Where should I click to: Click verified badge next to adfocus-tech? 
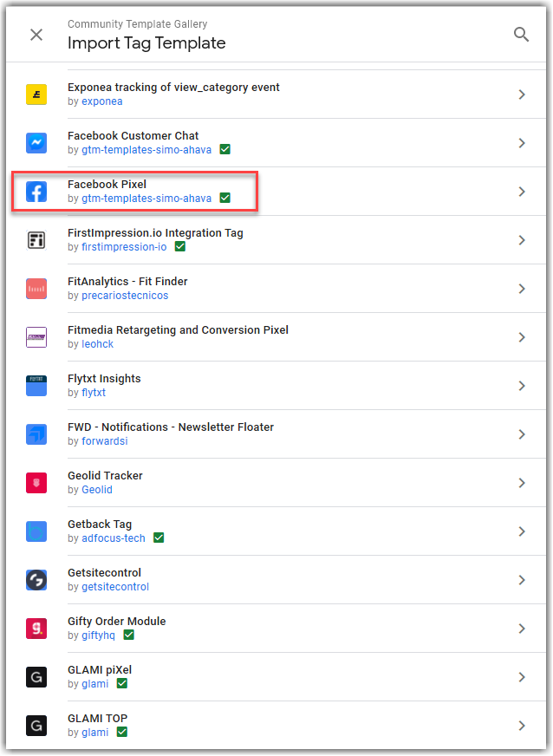click(159, 538)
